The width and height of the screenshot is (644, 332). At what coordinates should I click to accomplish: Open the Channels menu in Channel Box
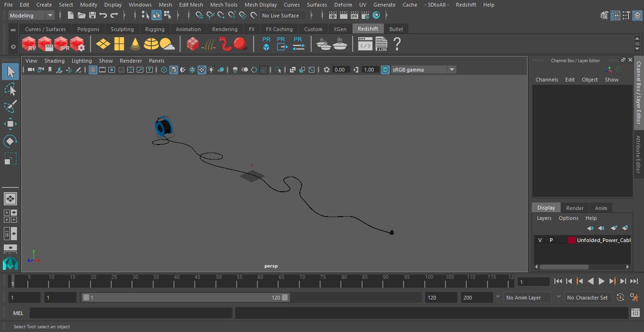(x=546, y=80)
